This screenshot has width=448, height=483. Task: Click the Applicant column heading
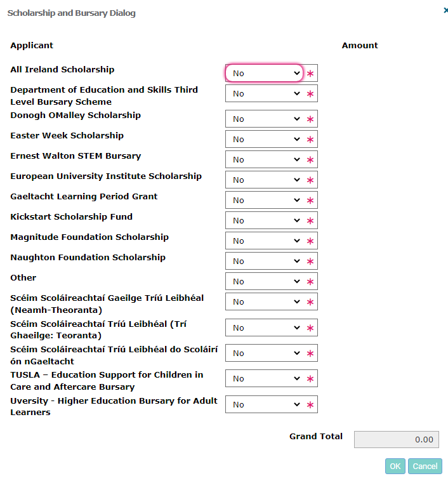[x=32, y=46]
